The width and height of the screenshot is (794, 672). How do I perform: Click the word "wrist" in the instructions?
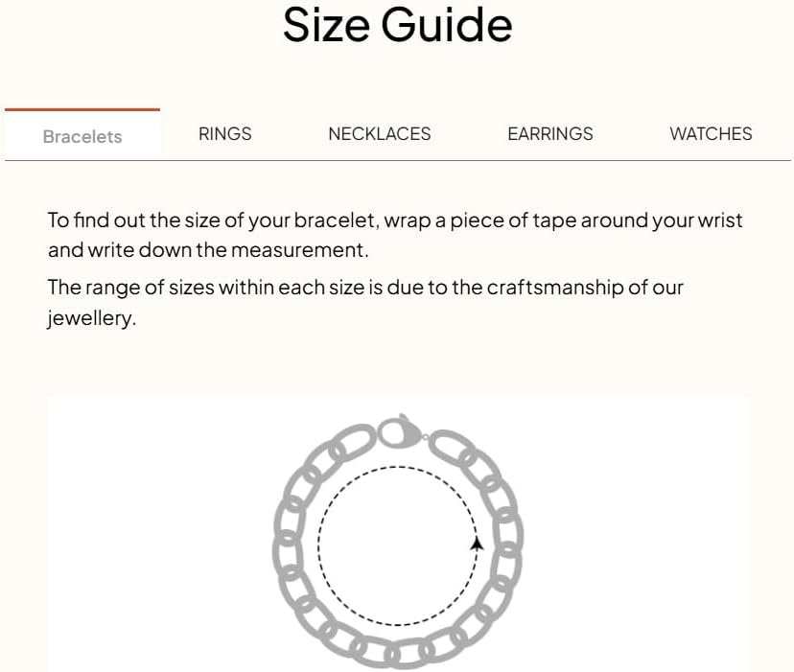[x=720, y=220]
